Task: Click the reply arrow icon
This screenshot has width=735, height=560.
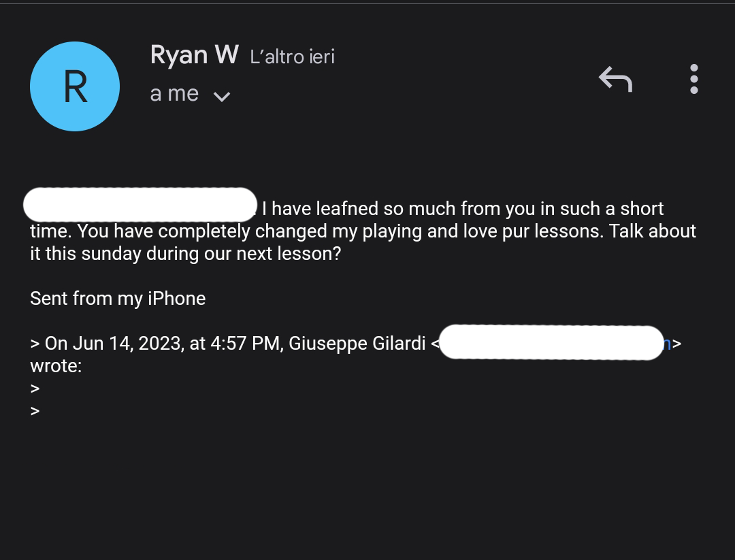Action: point(615,80)
